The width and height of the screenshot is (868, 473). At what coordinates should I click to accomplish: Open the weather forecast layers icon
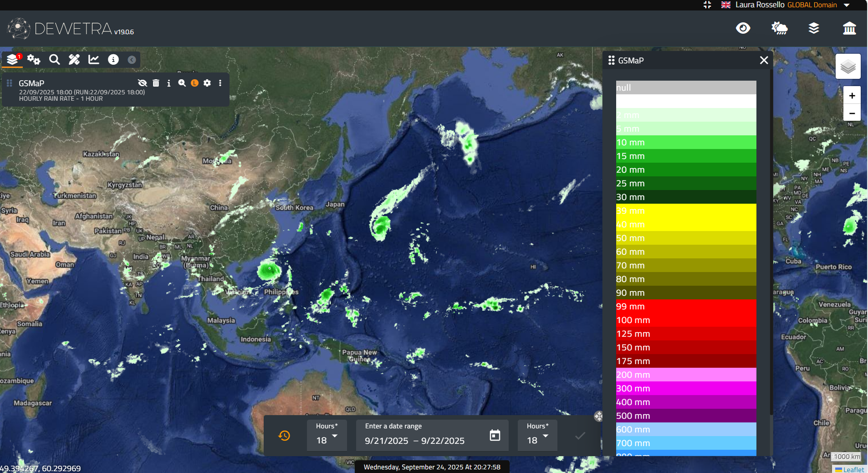779,28
